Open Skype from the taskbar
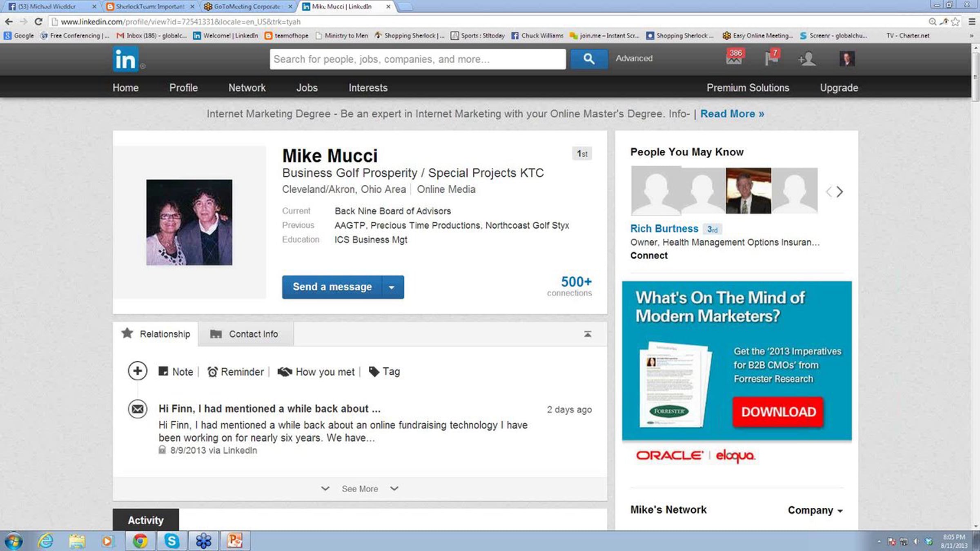 point(171,541)
